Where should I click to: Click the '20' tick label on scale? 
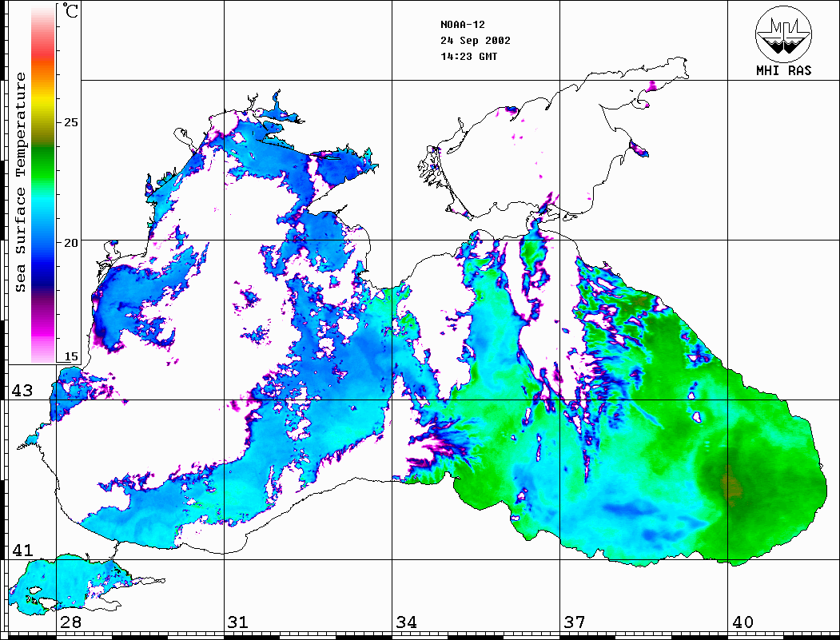70,243
